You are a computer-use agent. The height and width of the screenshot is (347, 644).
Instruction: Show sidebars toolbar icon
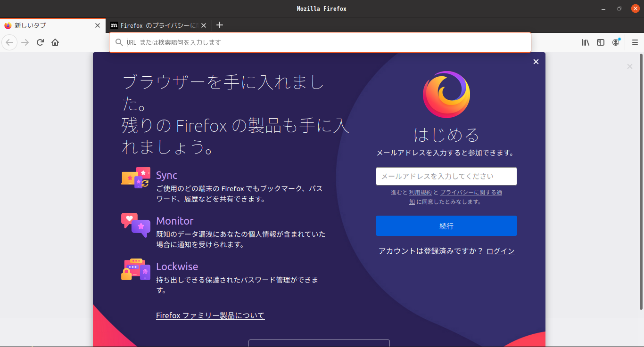pyautogui.click(x=601, y=42)
